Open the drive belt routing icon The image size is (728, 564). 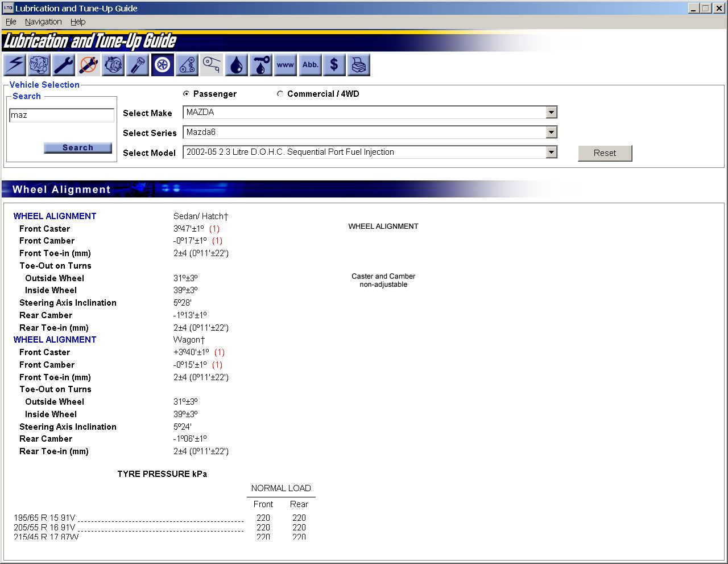(187, 65)
